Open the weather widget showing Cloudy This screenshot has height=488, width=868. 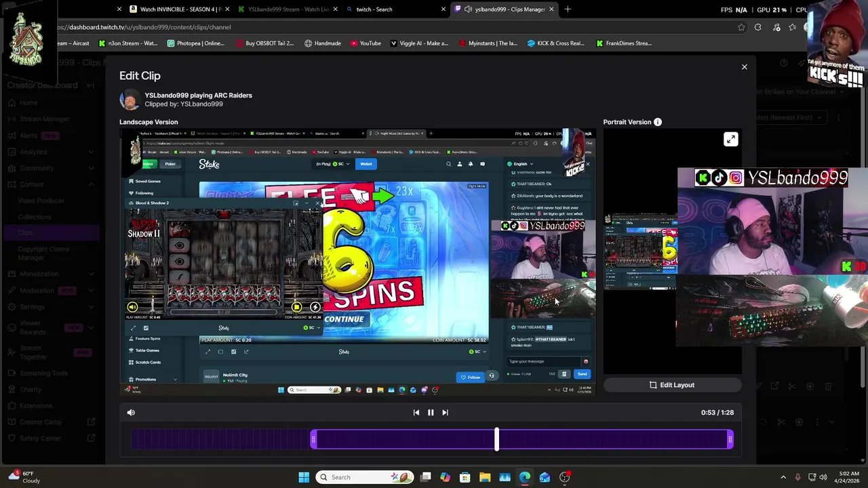[23, 477]
